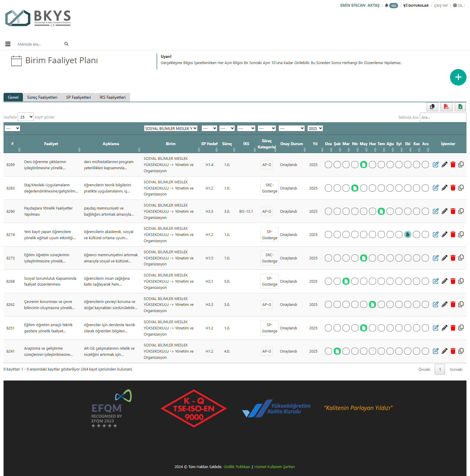
Task: Export table to Excel
Action: [x=460, y=107]
